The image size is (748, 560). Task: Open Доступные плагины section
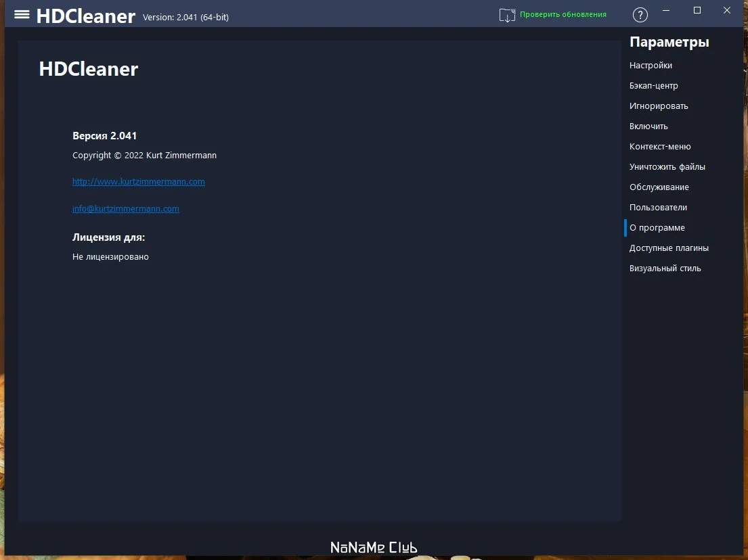click(669, 248)
